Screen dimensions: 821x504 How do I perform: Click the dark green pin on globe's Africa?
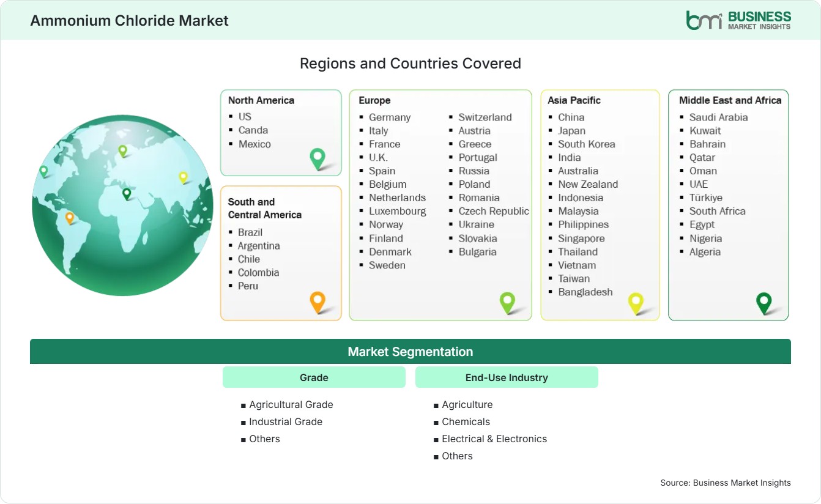point(127,194)
